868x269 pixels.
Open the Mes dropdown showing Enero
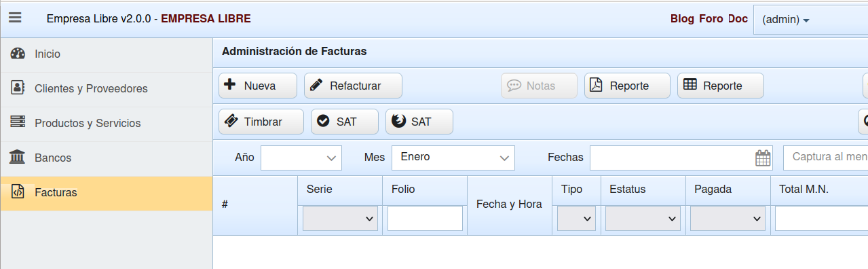(453, 158)
